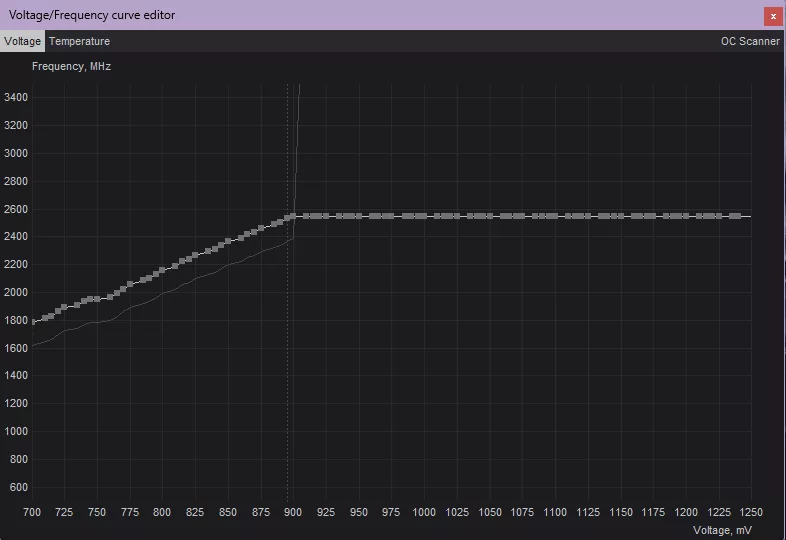Close the Voltage/Frequency curve editor window

tap(772, 16)
